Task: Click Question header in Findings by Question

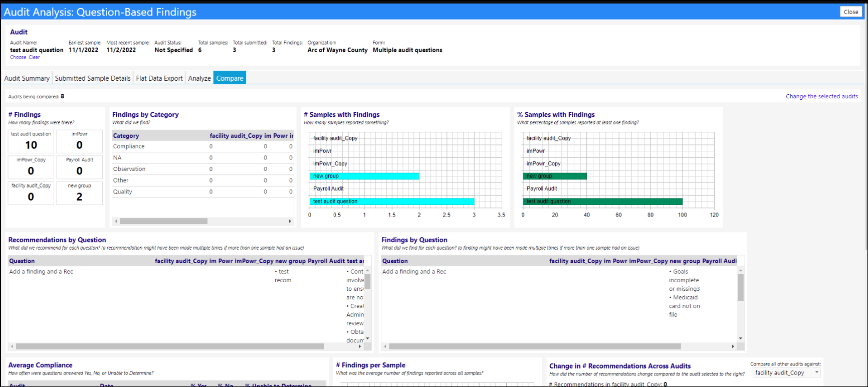Action: 395,261
